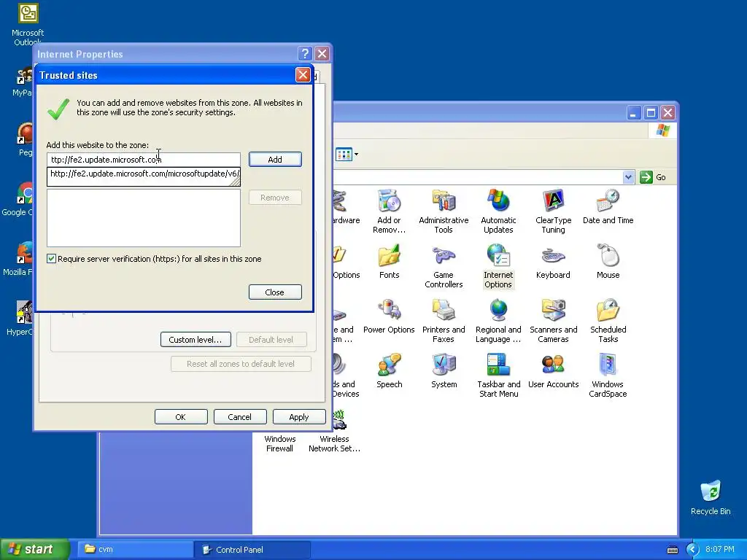
Task: Switch to cvm taskbar item
Action: [135, 549]
